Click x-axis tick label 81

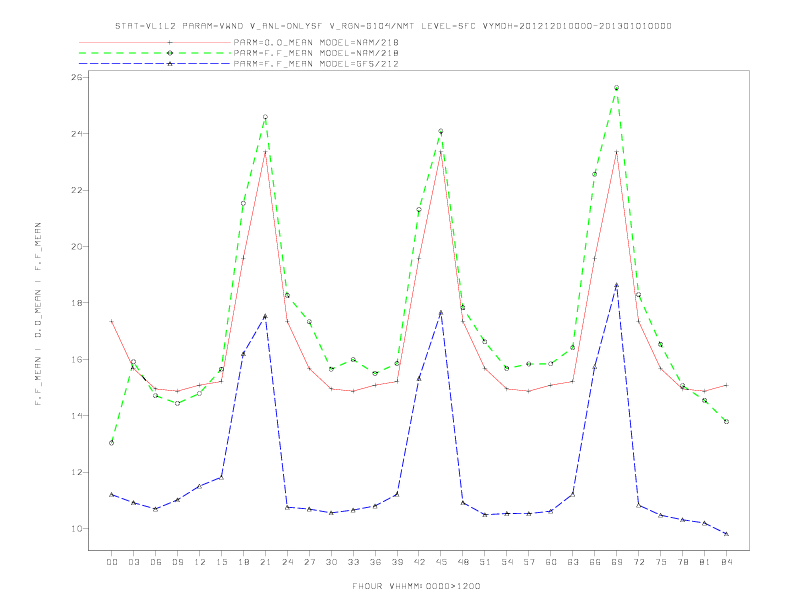705,562
